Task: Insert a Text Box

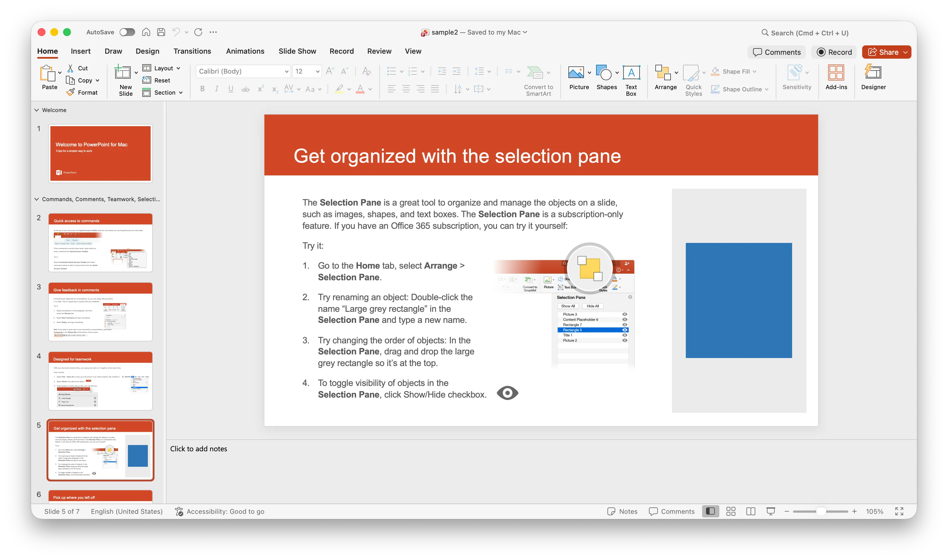Action: [x=631, y=72]
